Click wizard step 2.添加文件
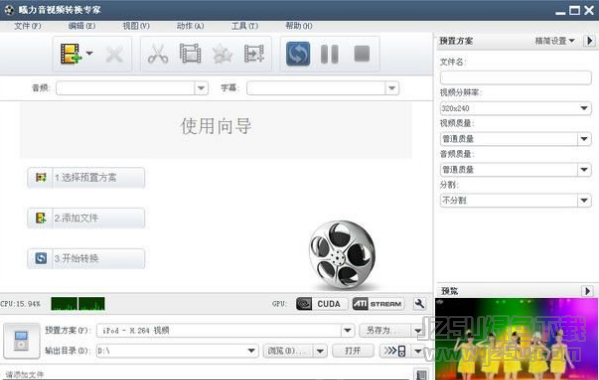The width and height of the screenshot is (599, 380). (x=86, y=218)
